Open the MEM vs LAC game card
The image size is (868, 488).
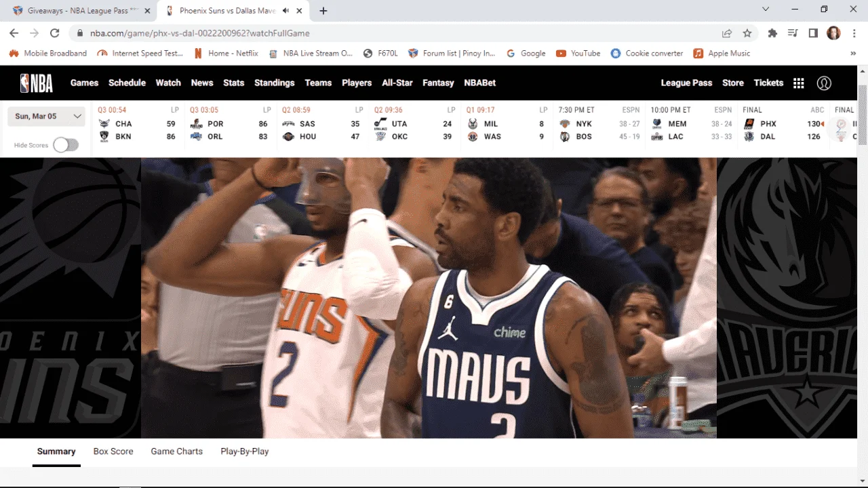click(692, 123)
